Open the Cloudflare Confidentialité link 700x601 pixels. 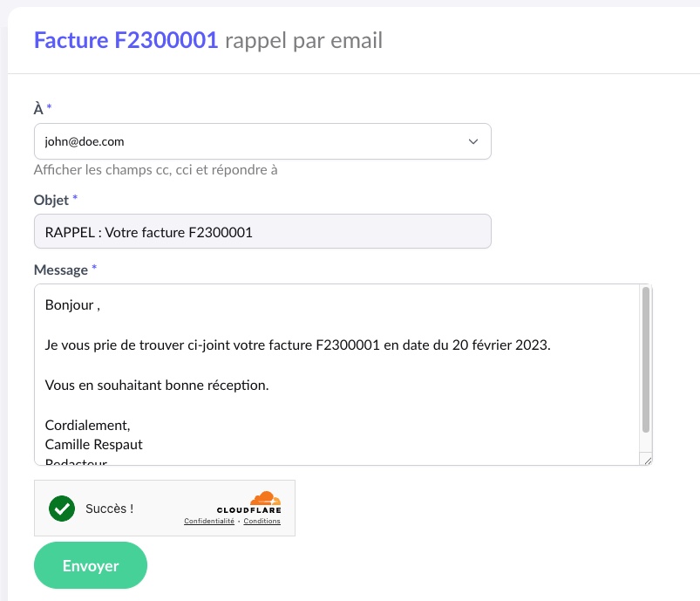(x=209, y=521)
